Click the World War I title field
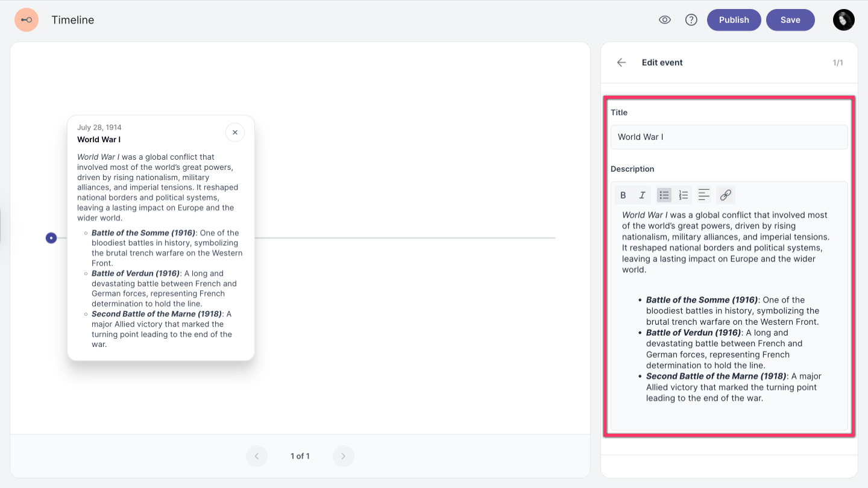 tap(729, 137)
